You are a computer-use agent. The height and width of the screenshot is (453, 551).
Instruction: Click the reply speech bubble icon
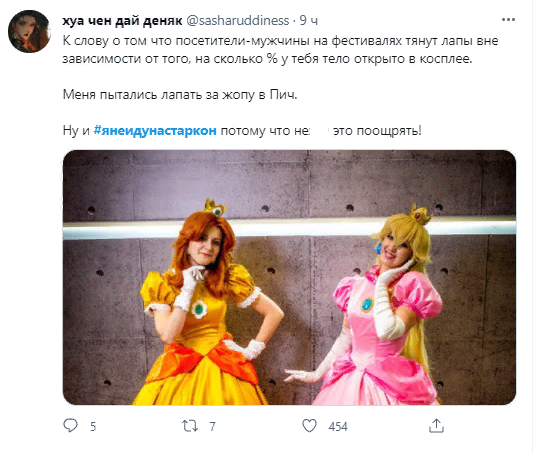(70, 425)
